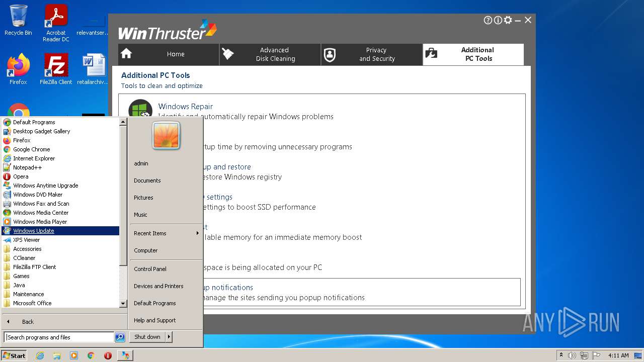
Task: Open Windows Explorer taskbar icon
Action: [x=57, y=355]
